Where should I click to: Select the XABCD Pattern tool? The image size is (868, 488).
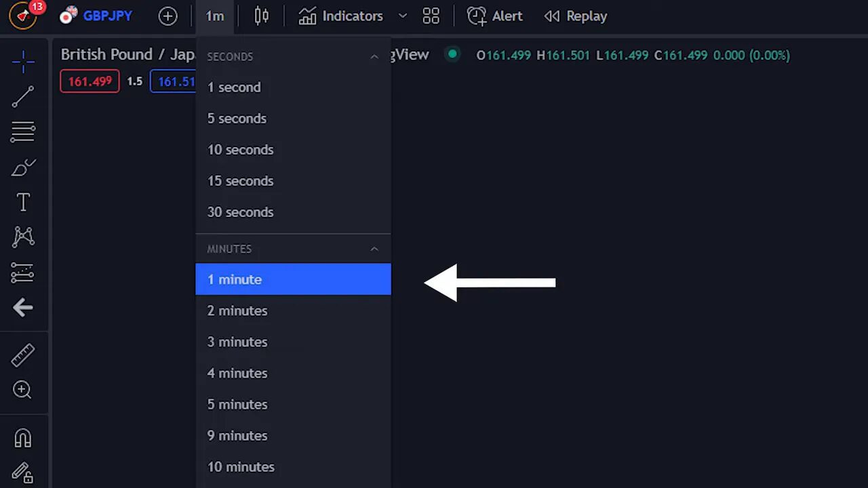point(23,237)
